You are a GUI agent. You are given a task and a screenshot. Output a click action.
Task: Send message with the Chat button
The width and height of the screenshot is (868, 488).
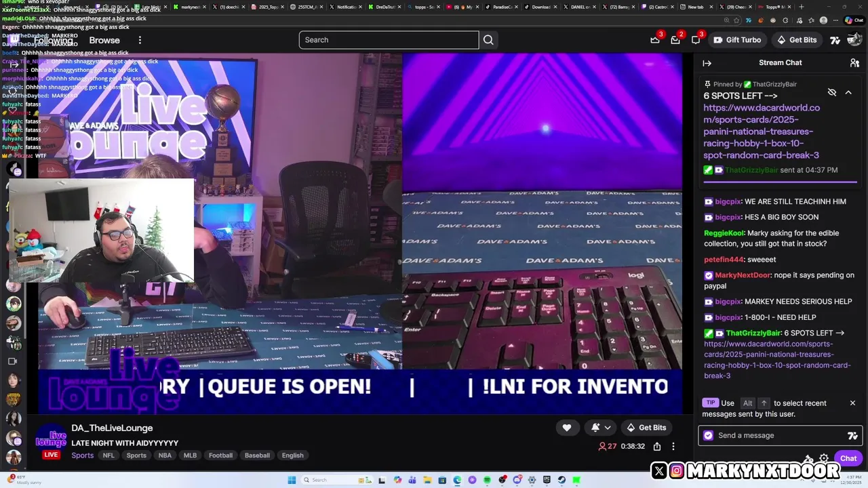point(848,458)
